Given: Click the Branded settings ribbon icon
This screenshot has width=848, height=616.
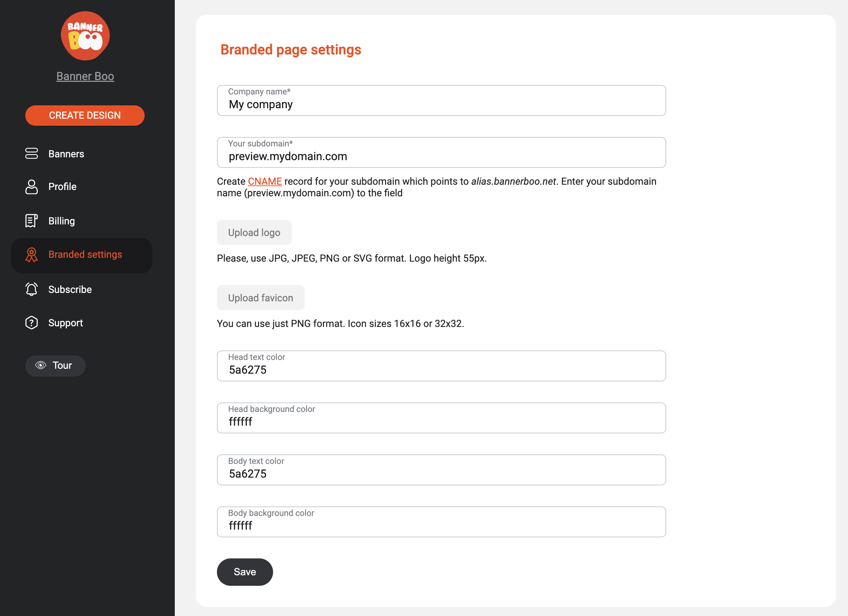Looking at the screenshot, I should [x=31, y=255].
